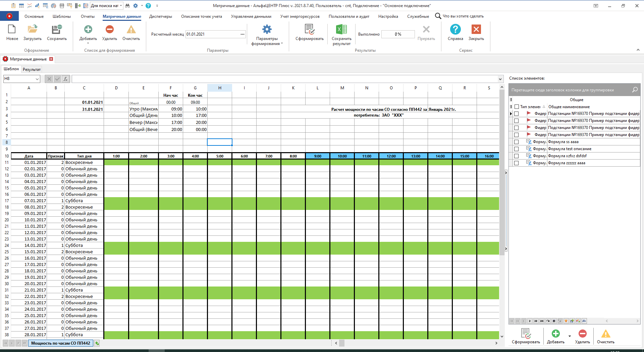Toggle the select-all checkbox in Тип элемента header
The width and height of the screenshot is (644, 352).
517,106
